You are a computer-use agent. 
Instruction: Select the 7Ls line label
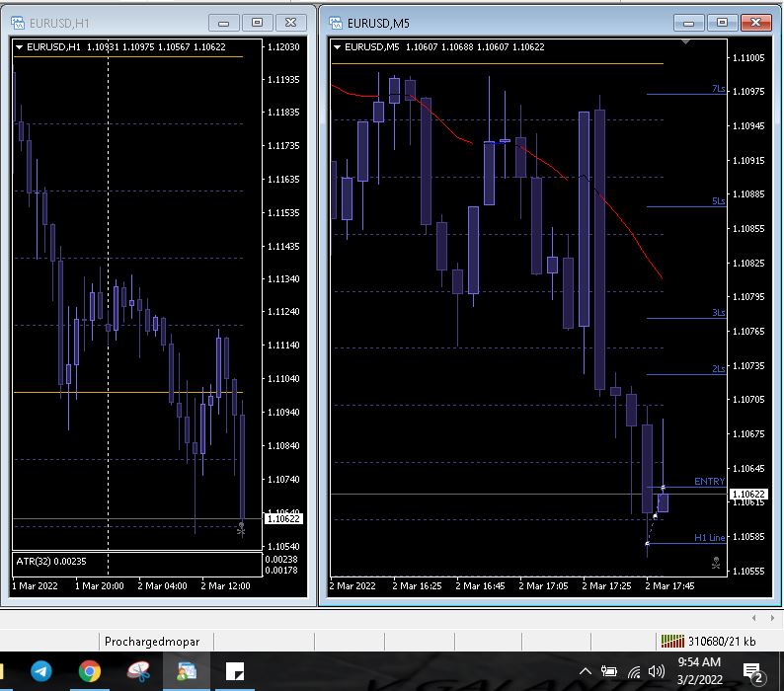pos(718,89)
